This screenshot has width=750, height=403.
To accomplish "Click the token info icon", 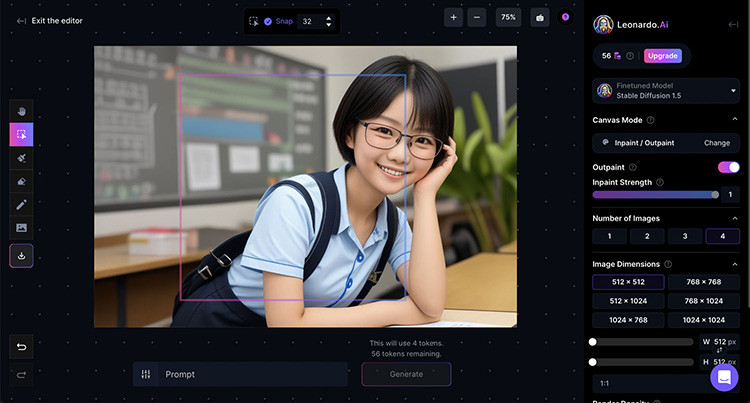I will pos(630,56).
